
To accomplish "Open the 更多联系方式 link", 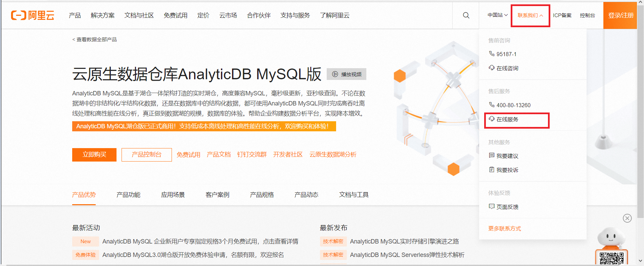I will 505,228.
